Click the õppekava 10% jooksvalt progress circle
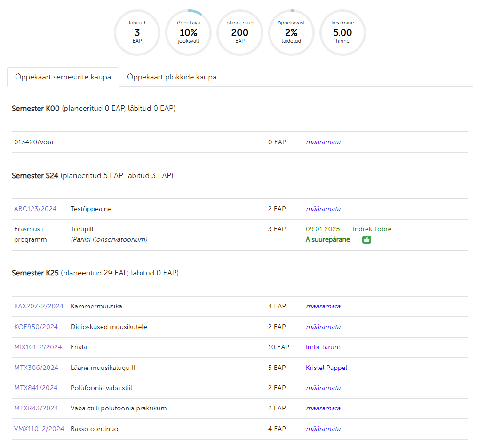 [188, 33]
